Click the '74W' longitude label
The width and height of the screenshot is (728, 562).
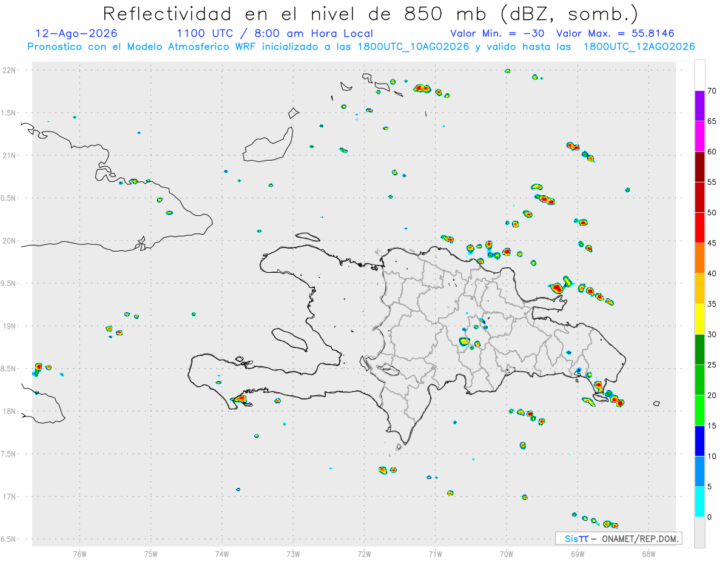tap(222, 554)
